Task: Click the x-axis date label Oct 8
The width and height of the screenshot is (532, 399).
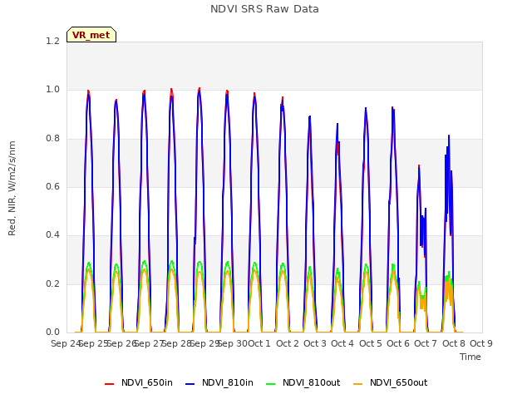Action: [454, 343]
